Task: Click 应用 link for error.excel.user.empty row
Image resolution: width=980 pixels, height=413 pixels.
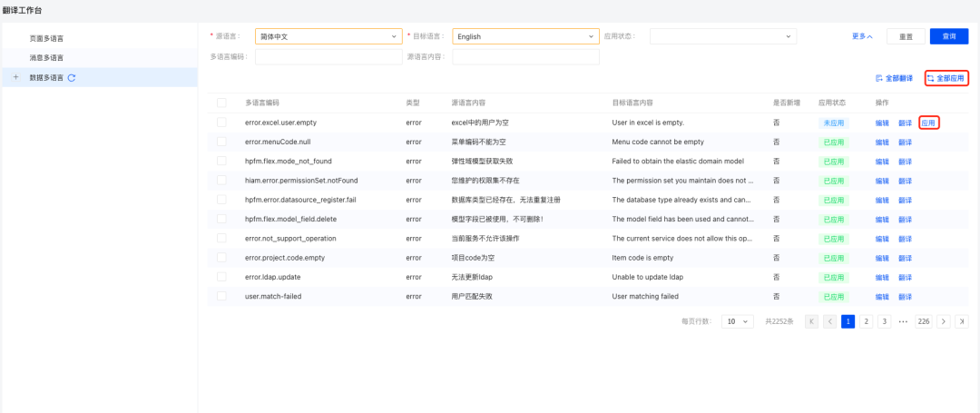Action: tap(928, 123)
